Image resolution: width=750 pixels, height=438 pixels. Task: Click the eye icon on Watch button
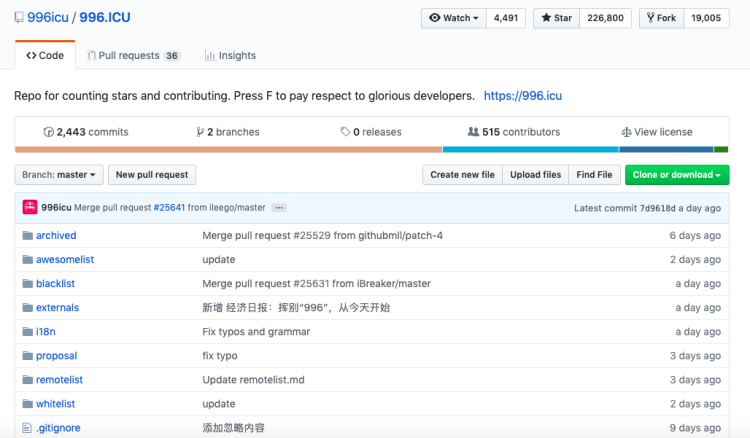tap(434, 18)
